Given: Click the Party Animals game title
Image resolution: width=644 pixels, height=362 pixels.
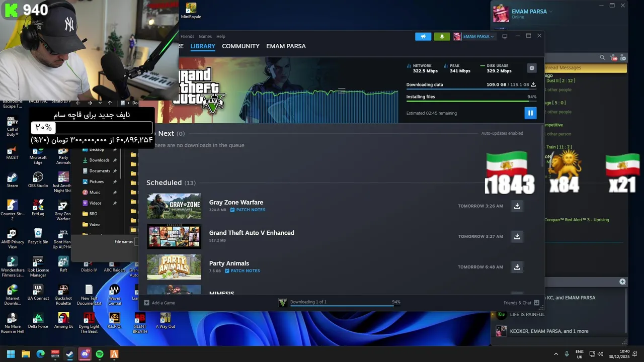Looking at the screenshot, I should point(229,263).
